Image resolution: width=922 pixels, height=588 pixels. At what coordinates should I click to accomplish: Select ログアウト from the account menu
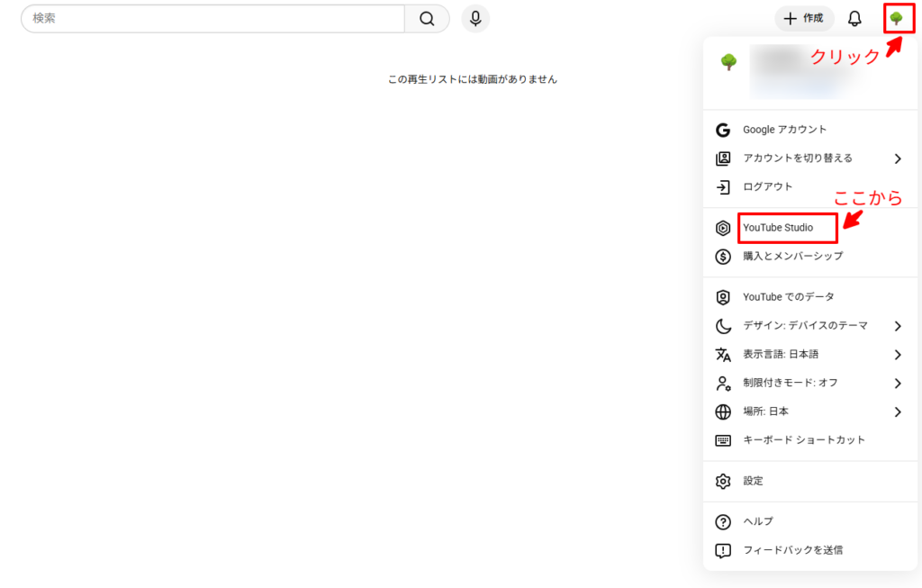tap(767, 187)
